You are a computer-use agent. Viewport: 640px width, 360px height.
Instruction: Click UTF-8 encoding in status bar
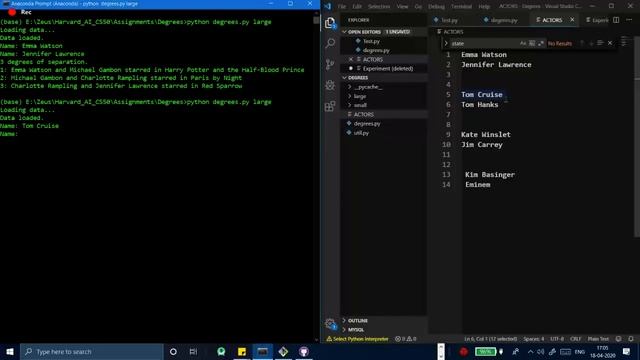tap(557, 339)
